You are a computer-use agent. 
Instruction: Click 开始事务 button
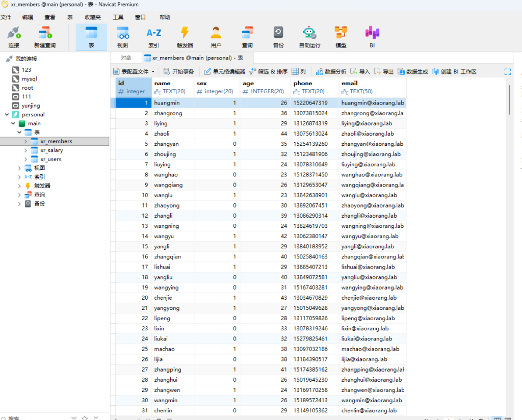(178, 72)
